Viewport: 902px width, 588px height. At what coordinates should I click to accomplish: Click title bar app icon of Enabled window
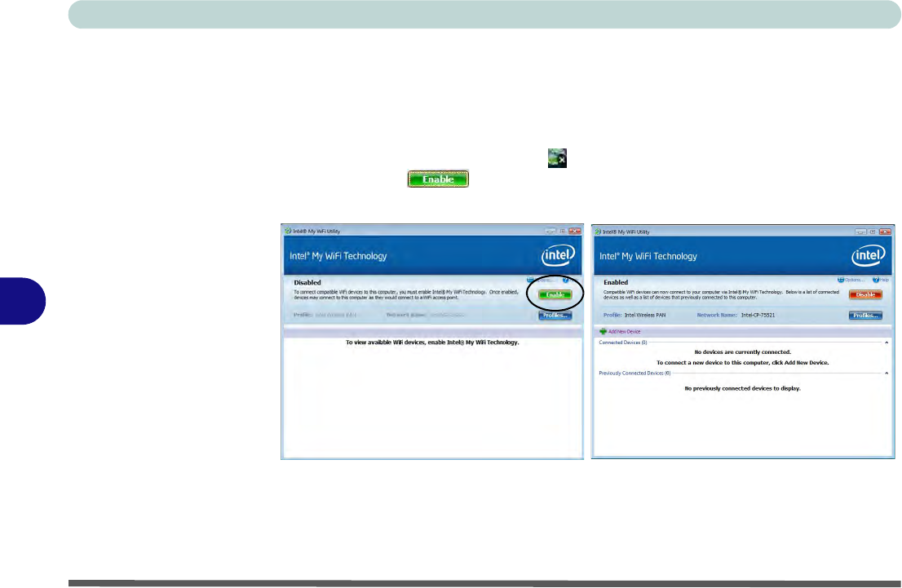598,232
